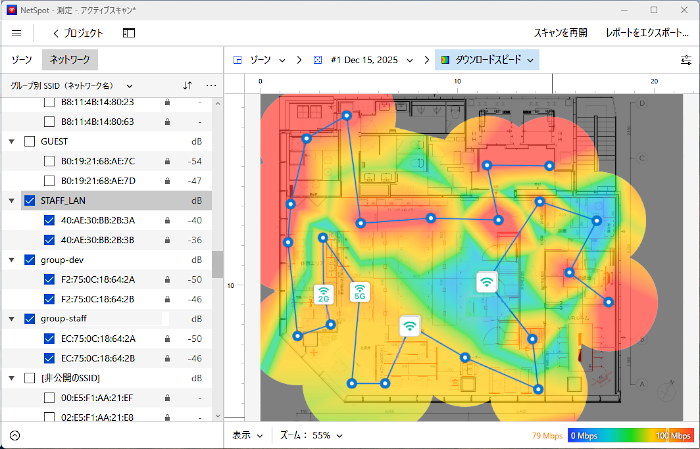Uncheck the F2:75:0C:18:64:2A checkbox
The height and width of the screenshot is (449, 700).
point(49,280)
